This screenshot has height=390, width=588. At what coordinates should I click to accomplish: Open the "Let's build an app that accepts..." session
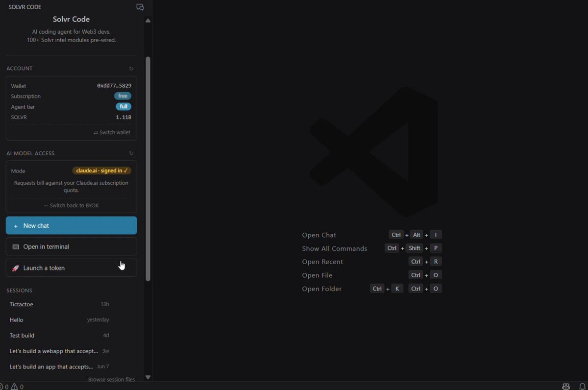(x=59, y=366)
